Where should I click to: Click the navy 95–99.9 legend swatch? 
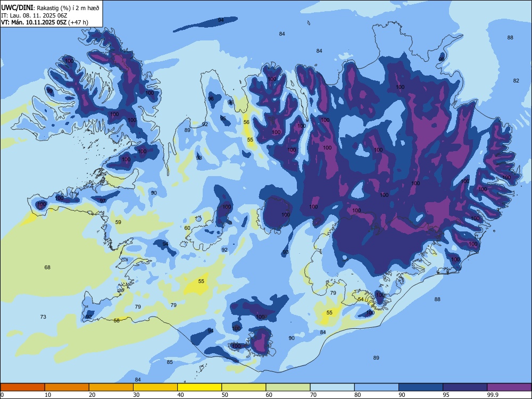pos(465,387)
